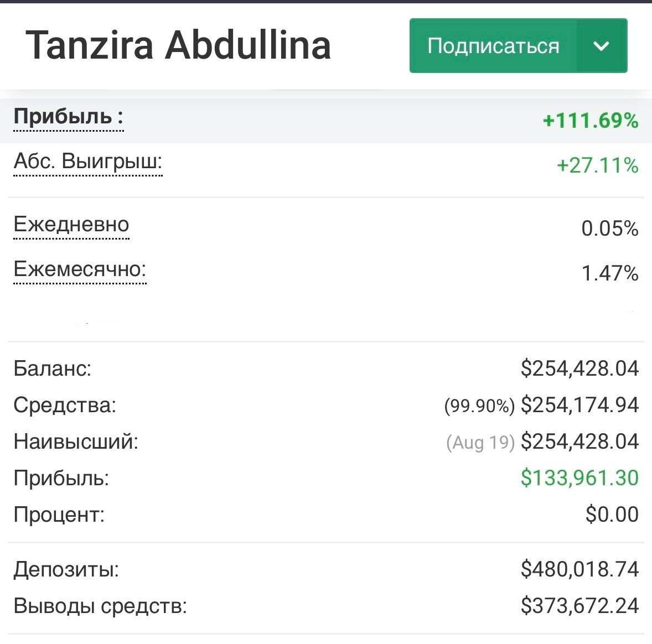Click the 0.05% daily value
Viewport: 652px width, 644px height.
point(609,228)
